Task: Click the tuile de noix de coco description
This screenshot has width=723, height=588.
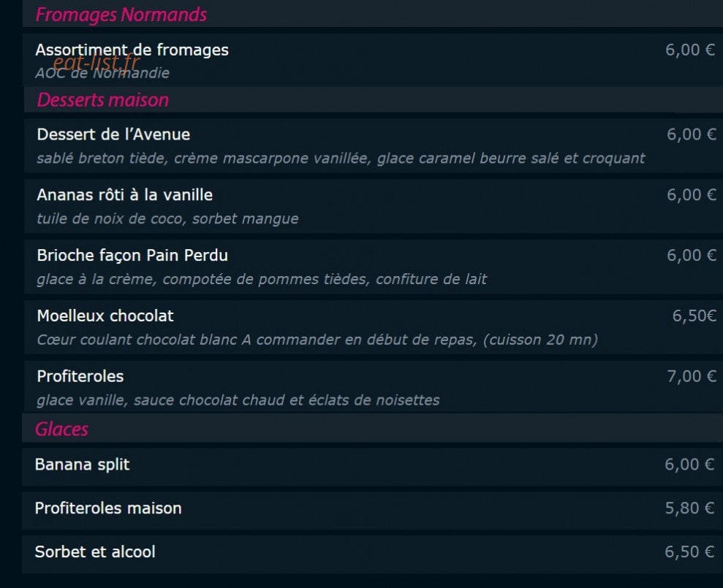Action: pos(168,218)
